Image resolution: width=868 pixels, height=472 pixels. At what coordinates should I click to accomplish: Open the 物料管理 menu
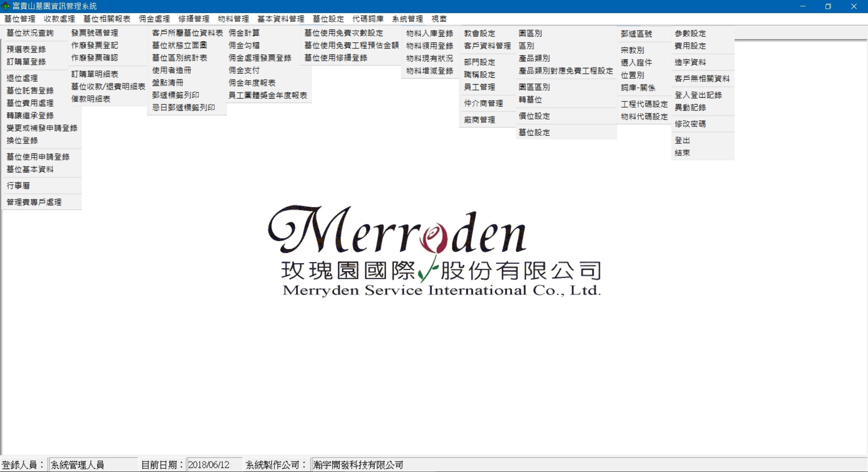coord(233,19)
